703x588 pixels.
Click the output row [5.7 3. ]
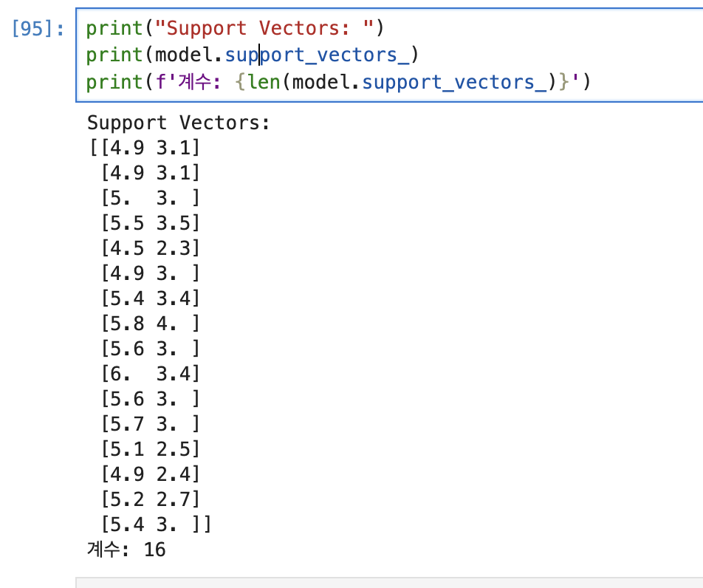(x=150, y=424)
